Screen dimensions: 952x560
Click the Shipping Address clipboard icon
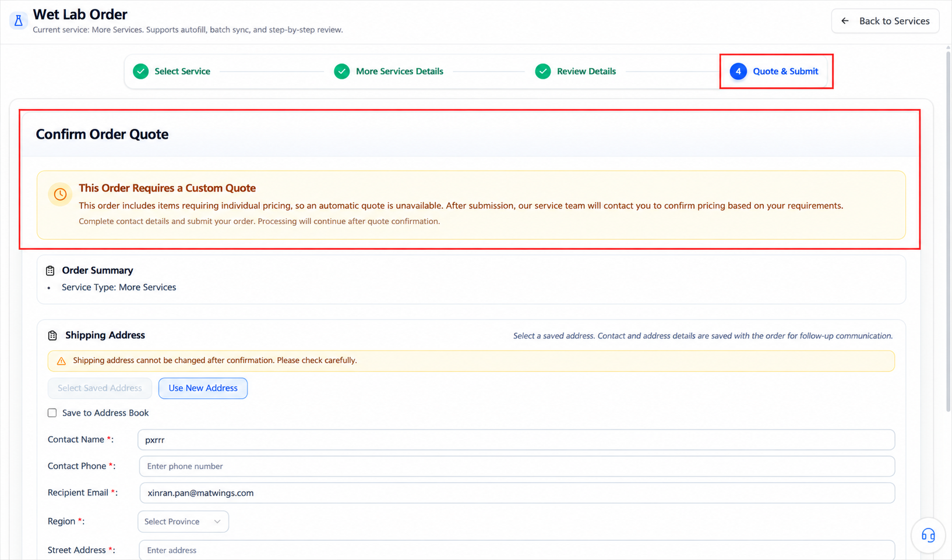[x=52, y=335]
